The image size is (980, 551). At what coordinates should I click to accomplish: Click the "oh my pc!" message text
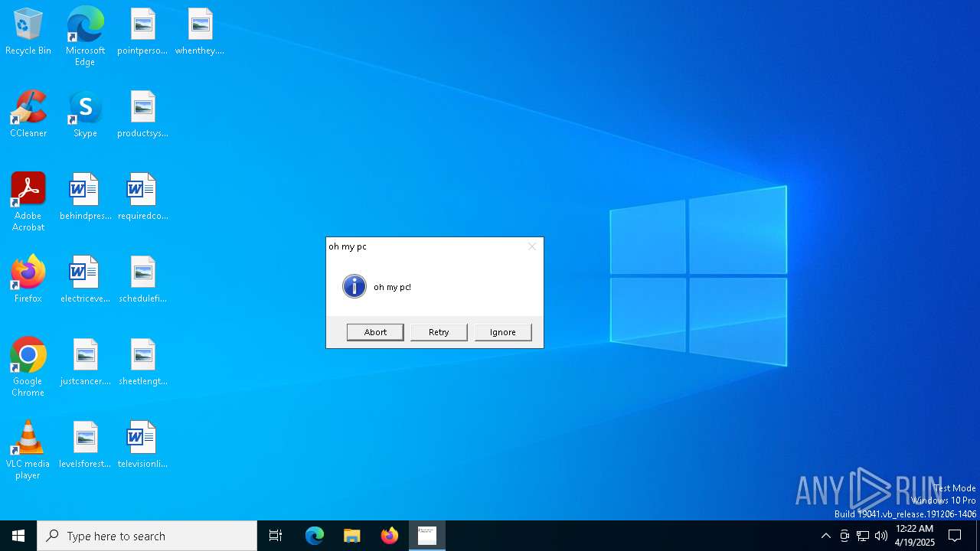[x=392, y=287]
